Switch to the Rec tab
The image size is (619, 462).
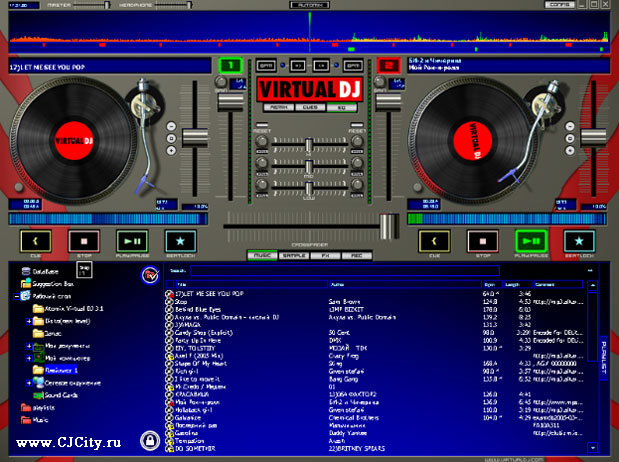click(356, 255)
